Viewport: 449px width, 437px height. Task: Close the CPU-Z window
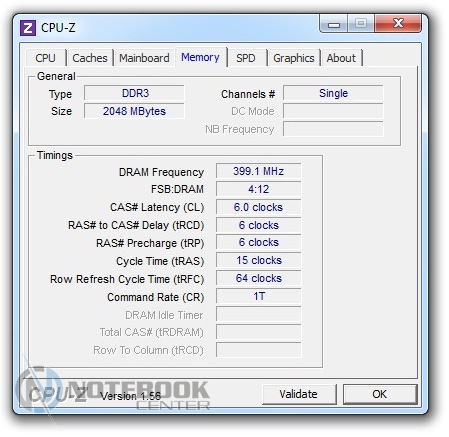tap(398, 24)
